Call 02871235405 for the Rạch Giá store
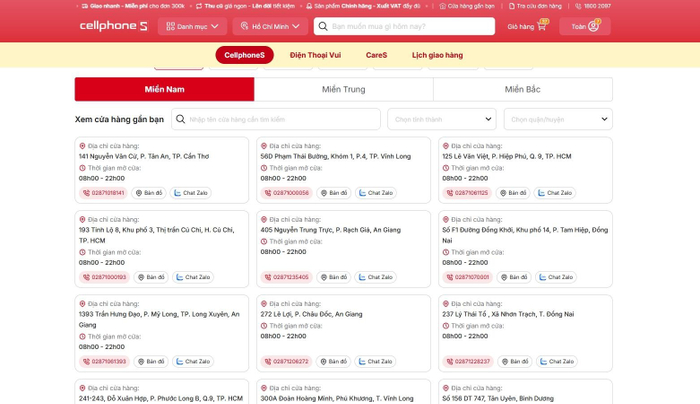 tap(287, 277)
